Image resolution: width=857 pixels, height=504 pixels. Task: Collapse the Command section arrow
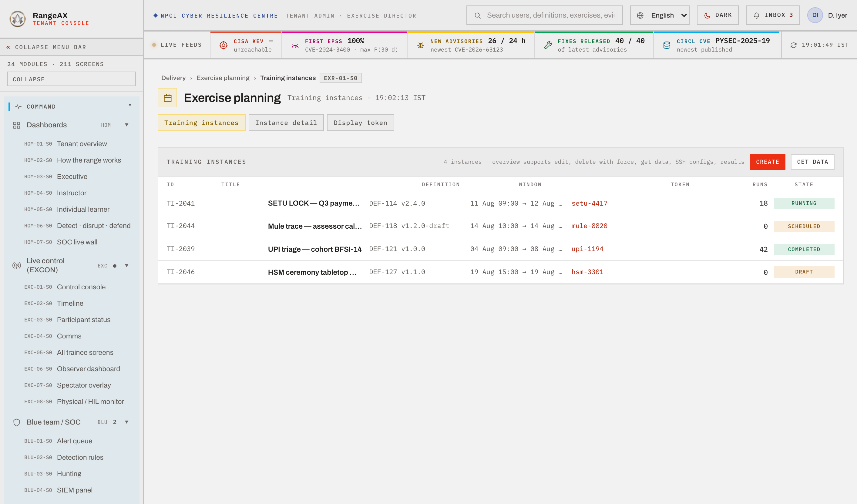(130, 106)
